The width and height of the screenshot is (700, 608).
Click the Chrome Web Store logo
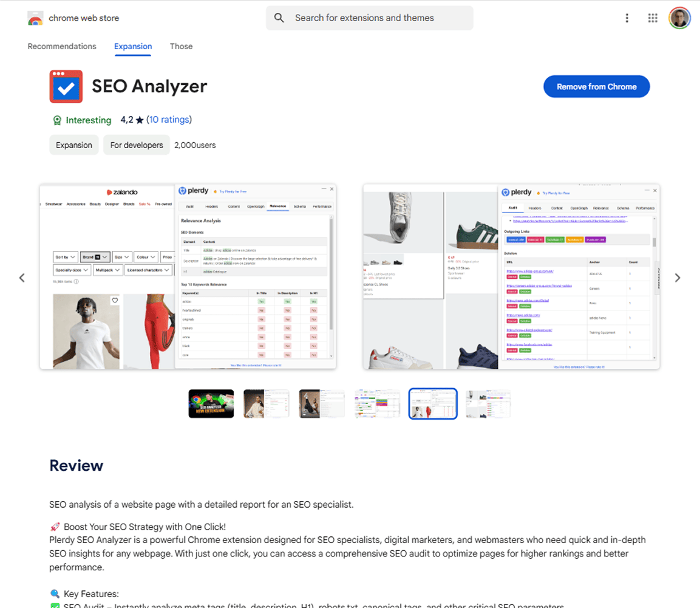(x=35, y=18)
